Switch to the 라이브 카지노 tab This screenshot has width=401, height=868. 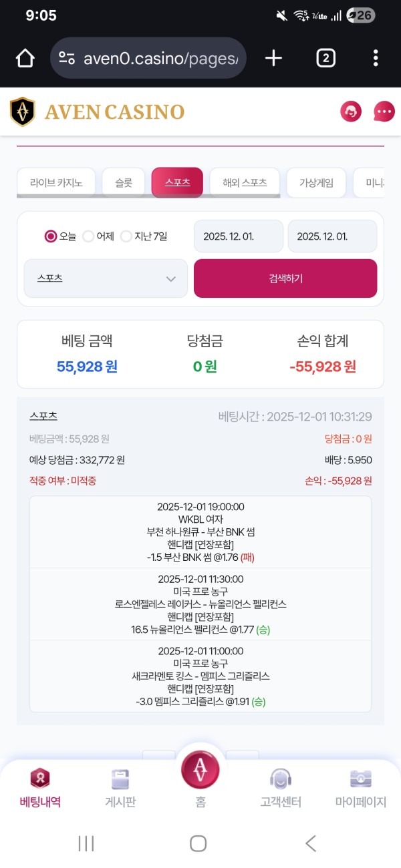pos(55,182)
